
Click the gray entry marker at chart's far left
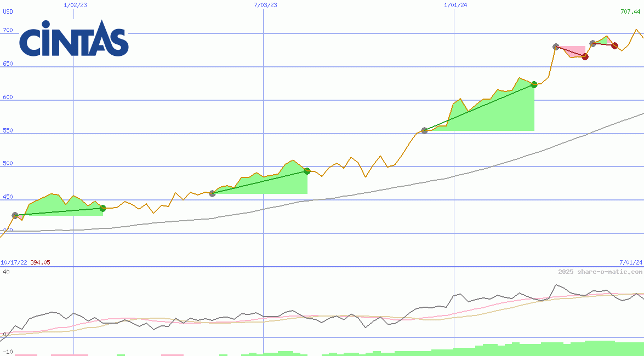tap(15, 215)
